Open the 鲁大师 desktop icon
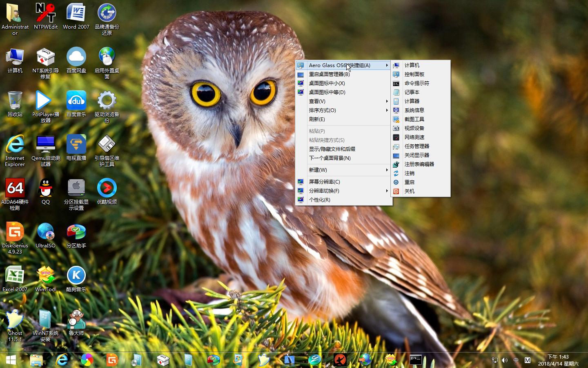Screen dimensions: 588x368 pos(76,323)
